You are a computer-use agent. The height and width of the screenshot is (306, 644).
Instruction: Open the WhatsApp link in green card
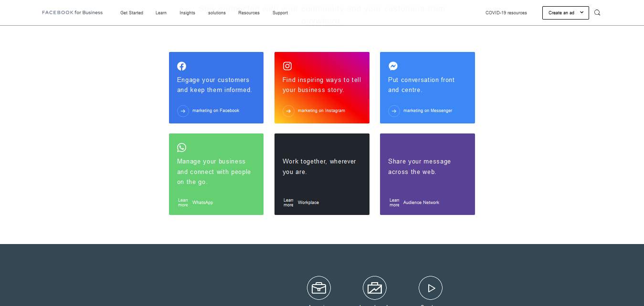tap(203, 203)
